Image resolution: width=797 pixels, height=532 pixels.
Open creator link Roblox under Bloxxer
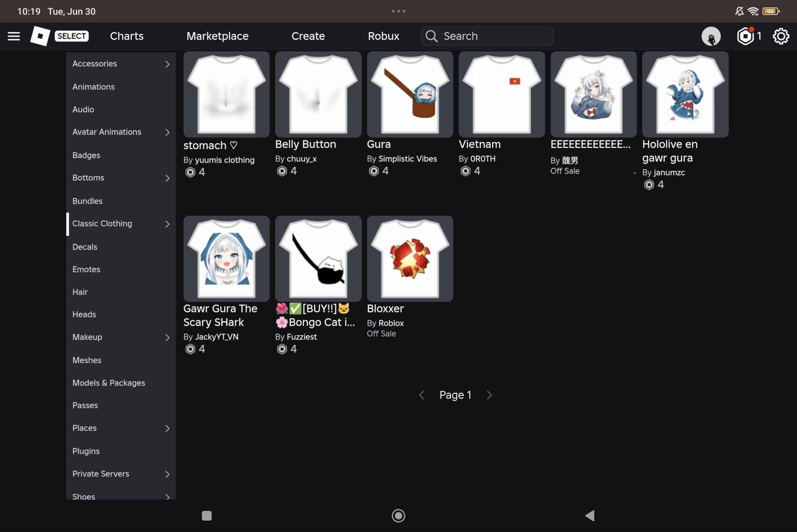(391, 323)
